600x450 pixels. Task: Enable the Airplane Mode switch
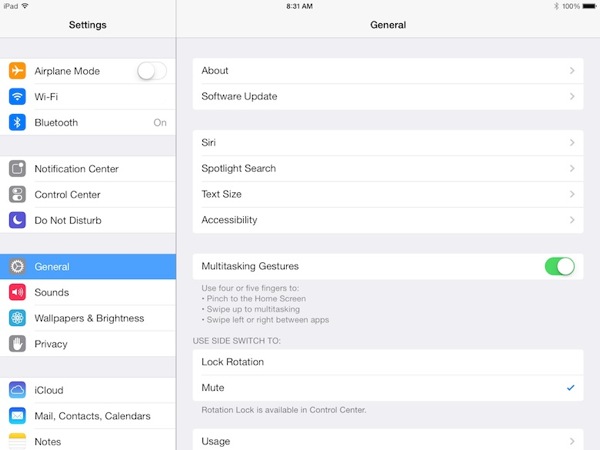[152, 71]
